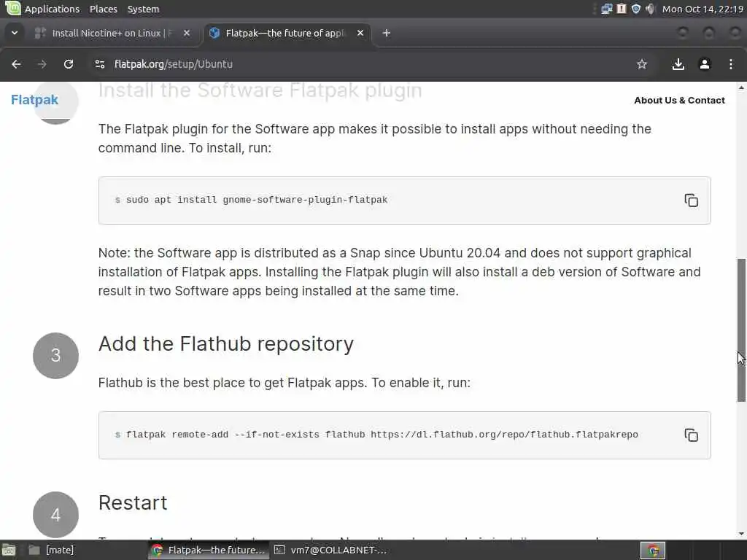
Task: Open the System menu
Action: click(143, 9)
